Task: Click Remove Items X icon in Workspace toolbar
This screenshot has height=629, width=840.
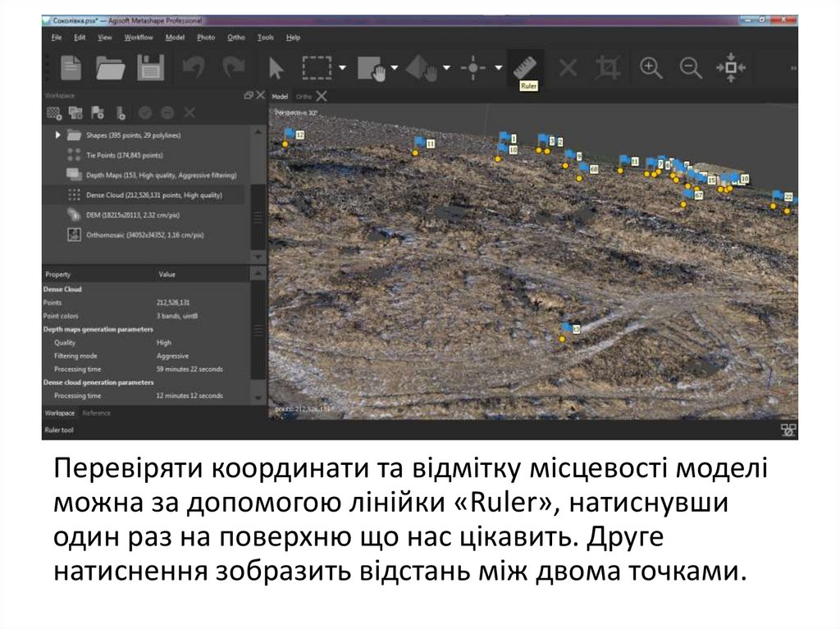Action: coord(189,113)
